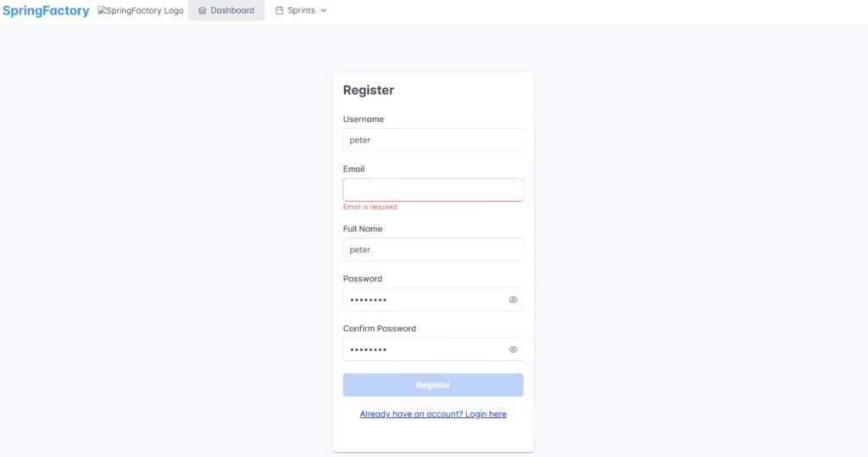Click the disabled Register button

[433, 385]
